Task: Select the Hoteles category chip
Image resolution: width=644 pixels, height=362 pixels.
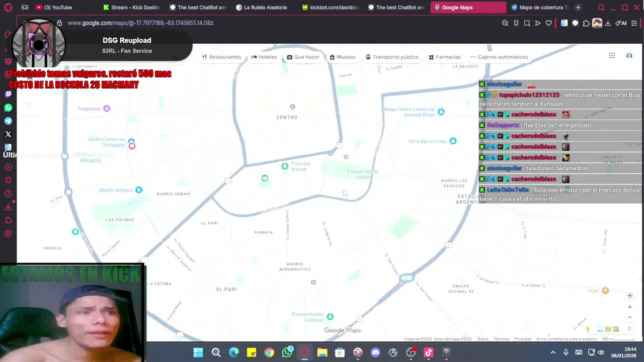Action: tap(264, 57)
